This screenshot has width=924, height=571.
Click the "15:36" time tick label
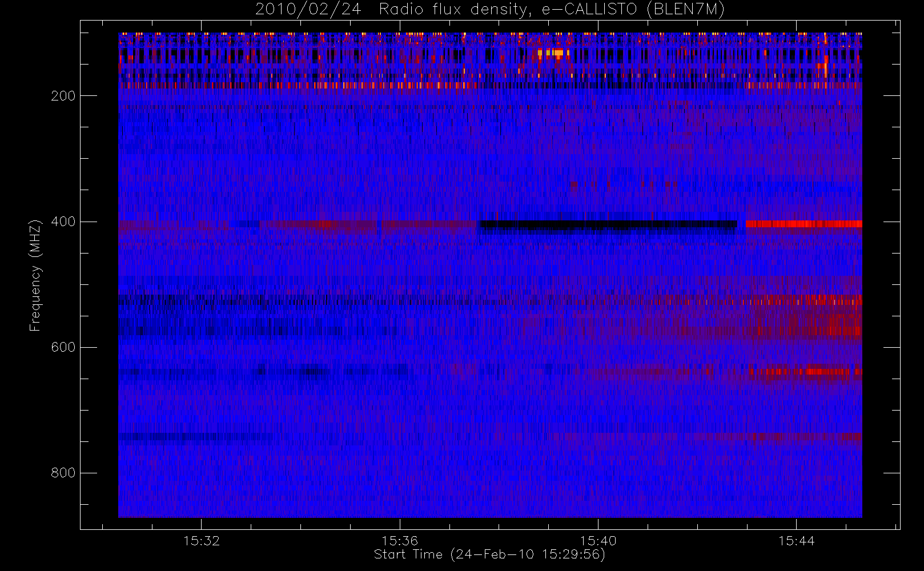click(x=400, y=541)
